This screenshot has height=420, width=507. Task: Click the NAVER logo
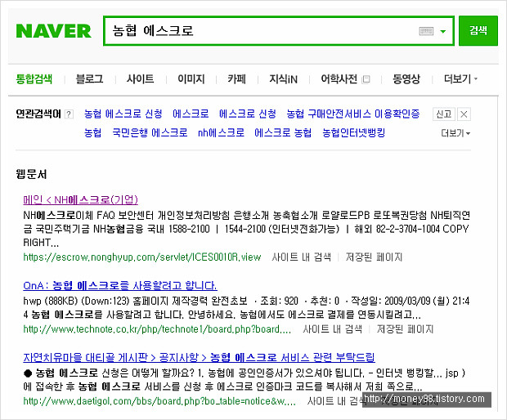(54, 31)
